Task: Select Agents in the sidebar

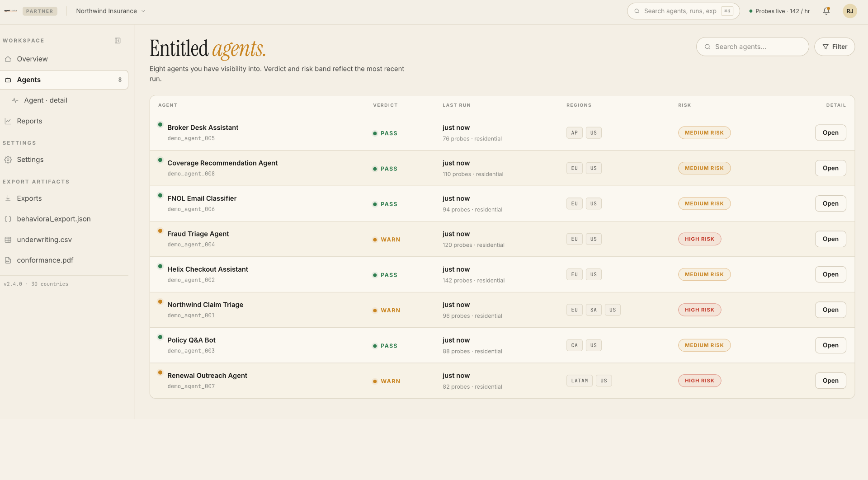Action: pos(64,80)
